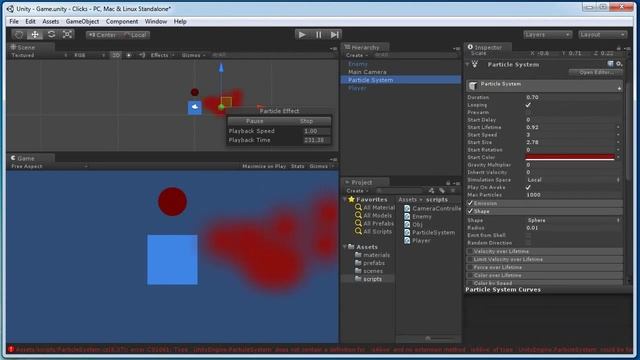Click the Pause playback button
The width and height of the screenshot is (640, 360).
pos(318,35)
